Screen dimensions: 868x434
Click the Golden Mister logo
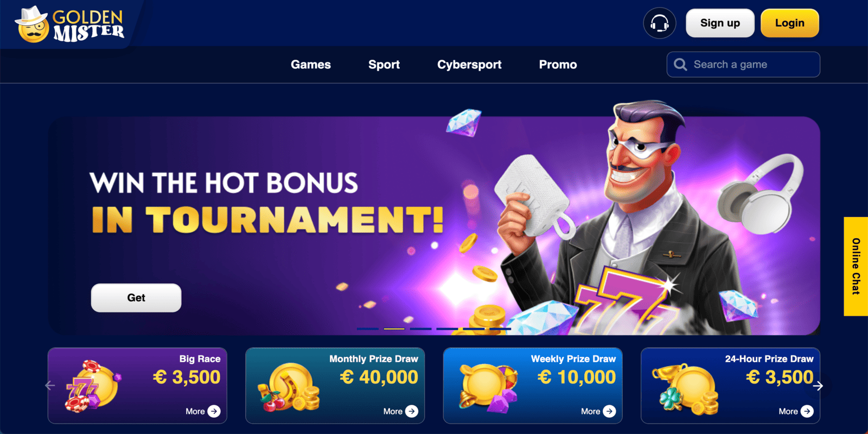pos(70,24)
